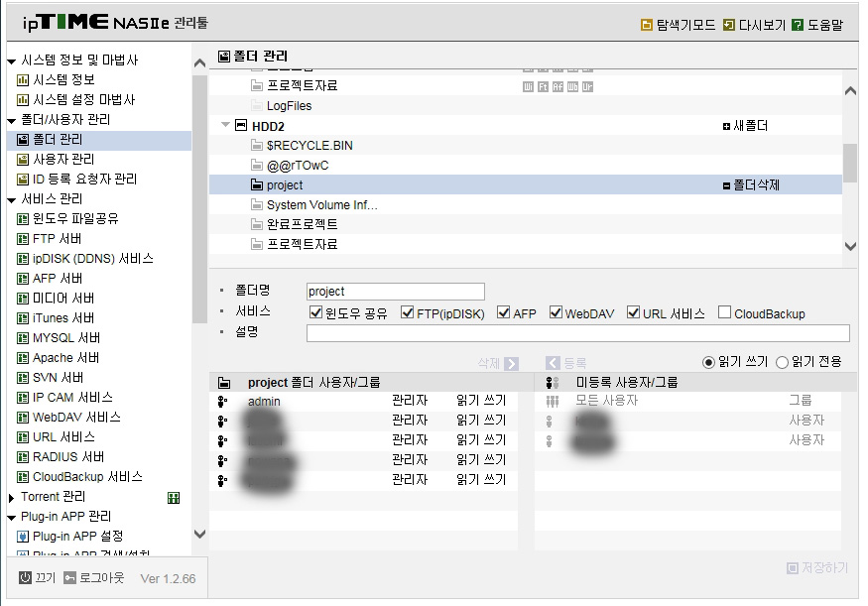Enable the CloudBackup checkbox

[x=724, y=312]
